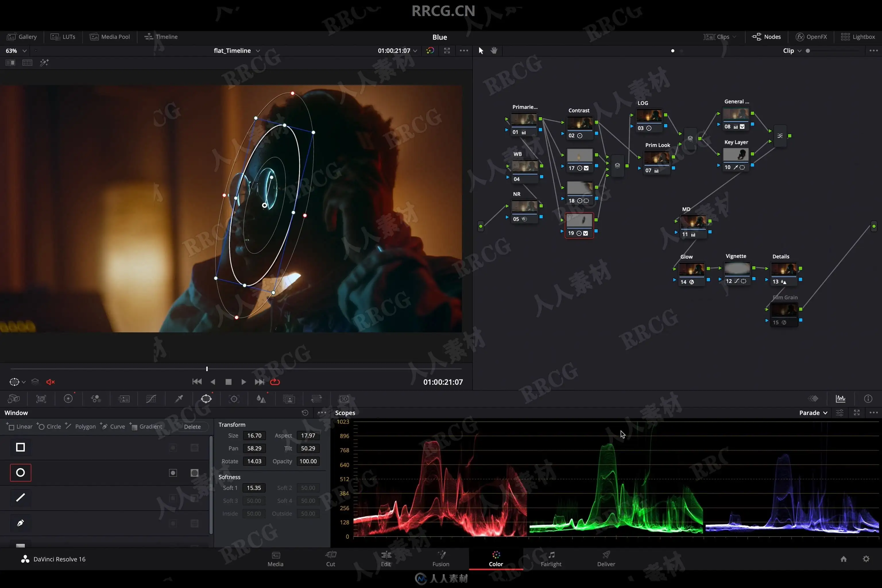Show the scopes panel icon
The width and height of the screenshot is (882, 588).
840,399
